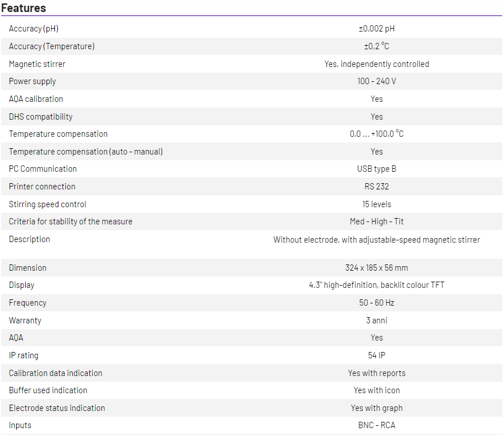Click the Features heading
504x435 pixels.
(23, 8)
